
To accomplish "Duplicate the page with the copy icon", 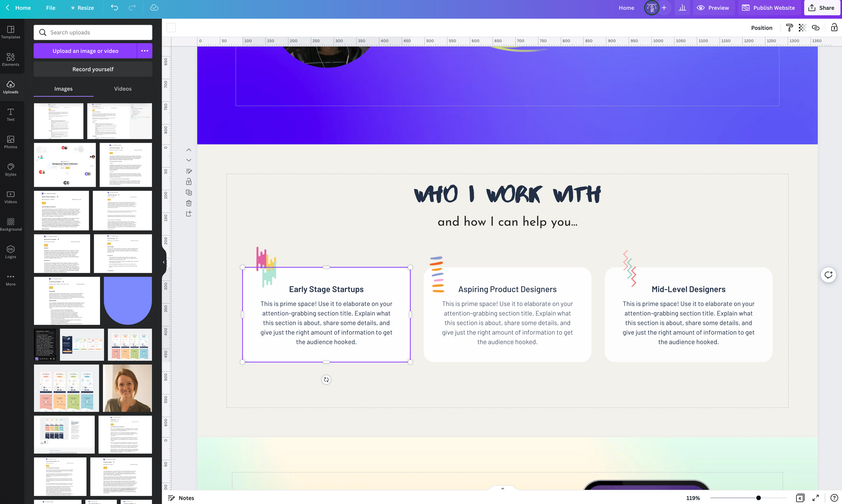I will coord(189,192).
